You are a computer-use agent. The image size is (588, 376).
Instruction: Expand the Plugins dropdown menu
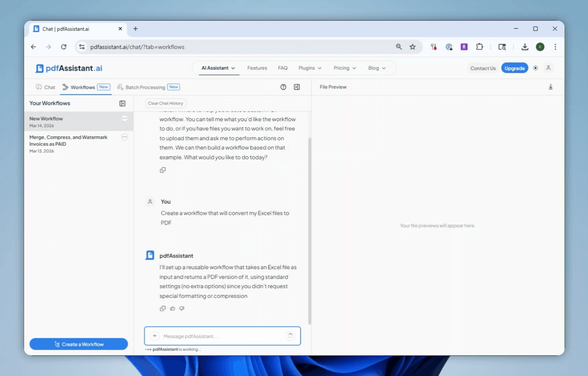(310, 68)
